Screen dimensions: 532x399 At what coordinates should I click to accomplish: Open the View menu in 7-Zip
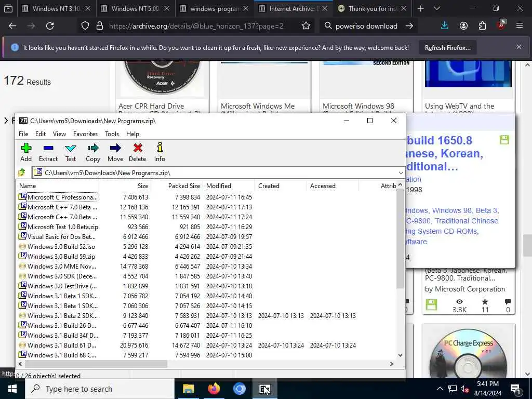click(x=59, y=134)
